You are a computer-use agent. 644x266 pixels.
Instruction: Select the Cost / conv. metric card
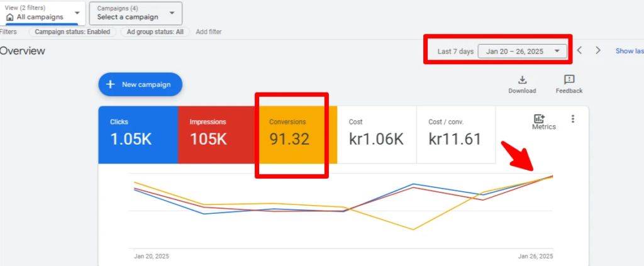(455, 135)
